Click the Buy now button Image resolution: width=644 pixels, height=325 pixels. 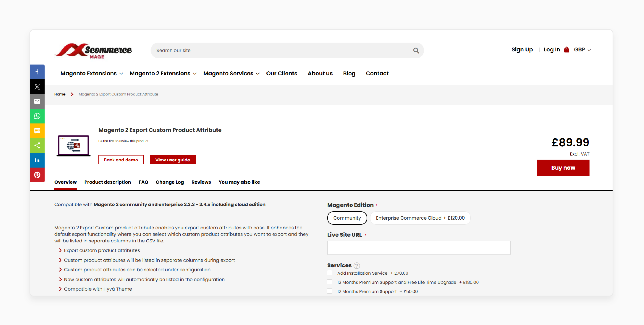pyautogui.click(x=563, y=168)
